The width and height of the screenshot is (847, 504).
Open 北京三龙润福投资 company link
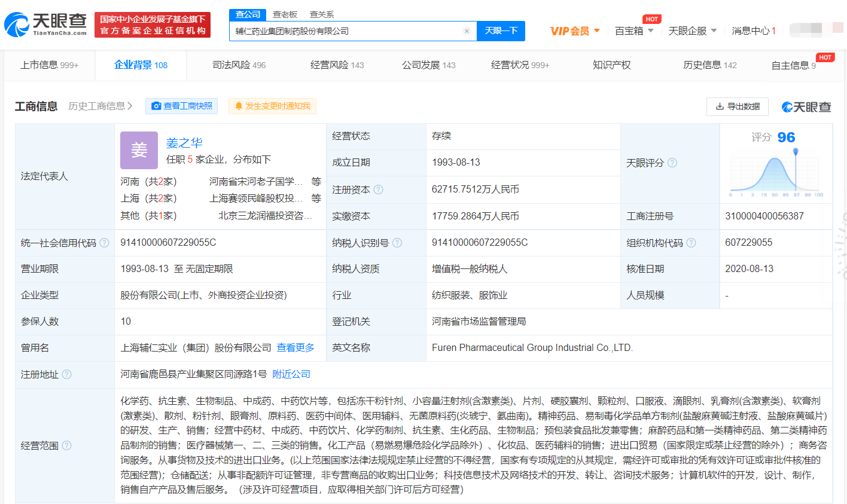(x=266, y=215)
